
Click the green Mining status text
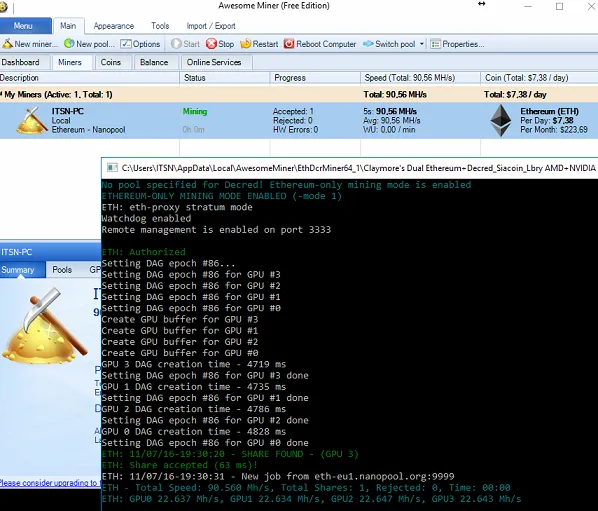click(195, 111)
